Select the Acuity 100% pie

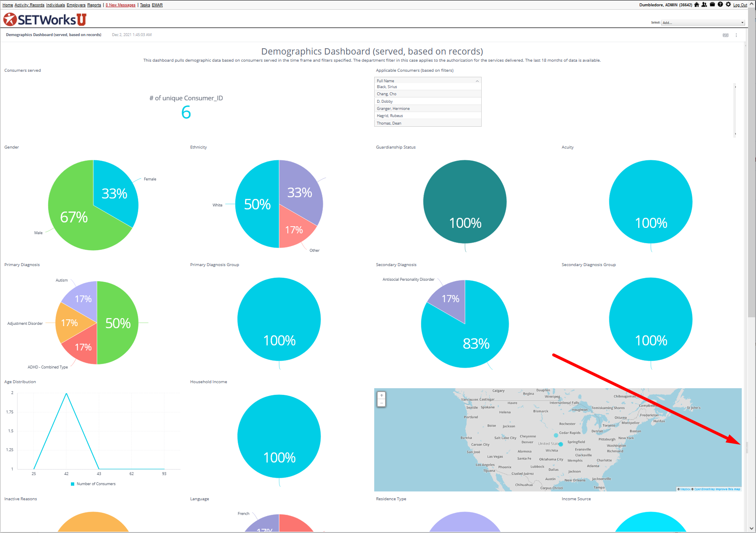[x=651, y=202]
